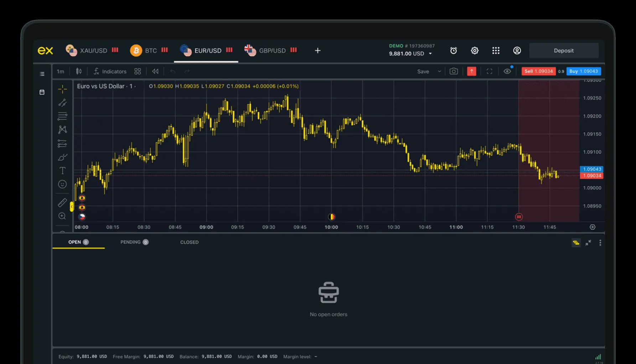Screen dimensions: 636x364
Task: Take a chart snapshot with the camera icon
Action: coord(454,71)
